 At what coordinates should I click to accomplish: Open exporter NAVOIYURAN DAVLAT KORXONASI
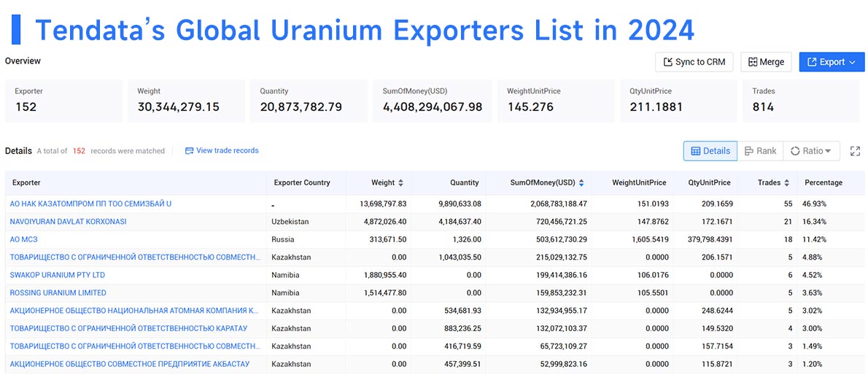(68, 221)
